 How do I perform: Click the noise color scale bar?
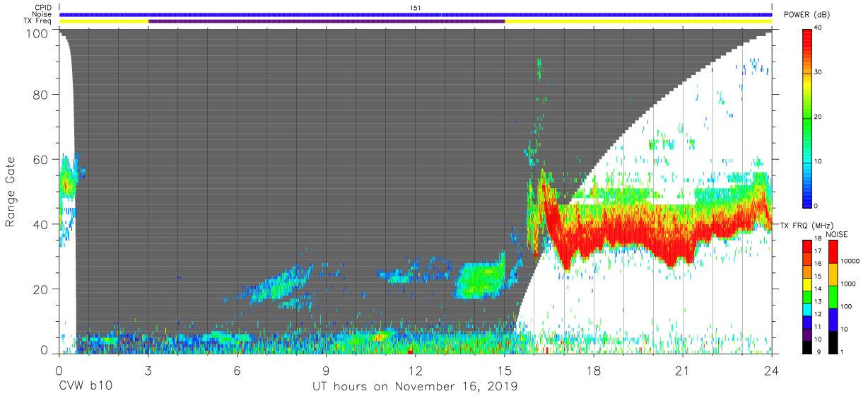833,296
